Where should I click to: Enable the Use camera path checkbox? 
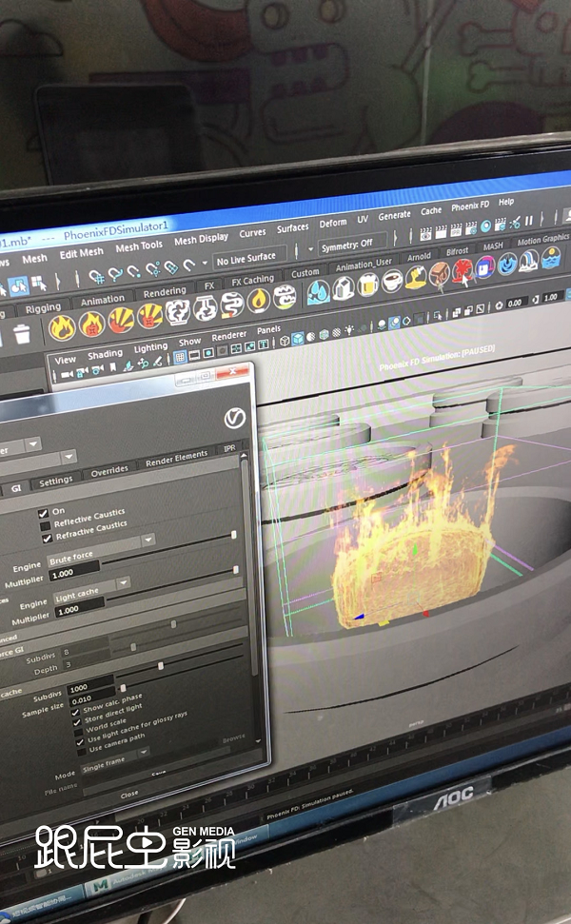(82, 752)
